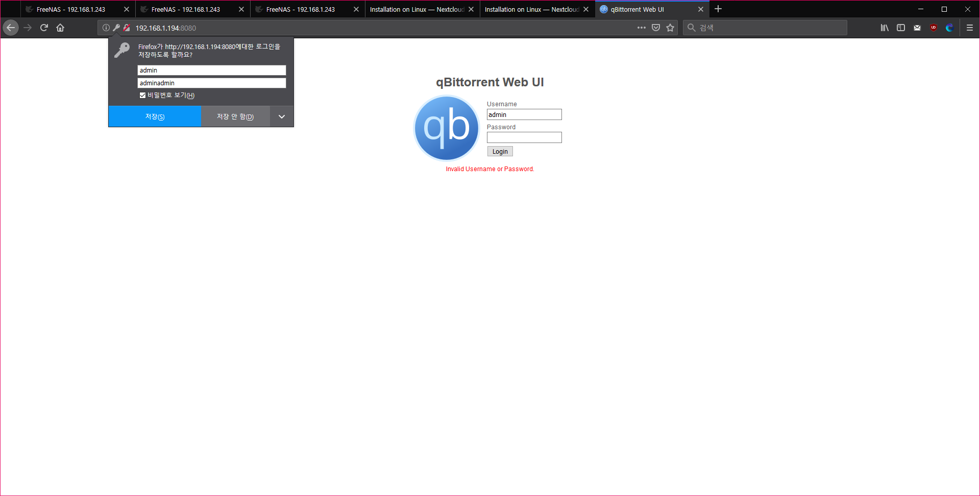Focus the qBittorrent Username field
The image size is (980, 496).
524,114
